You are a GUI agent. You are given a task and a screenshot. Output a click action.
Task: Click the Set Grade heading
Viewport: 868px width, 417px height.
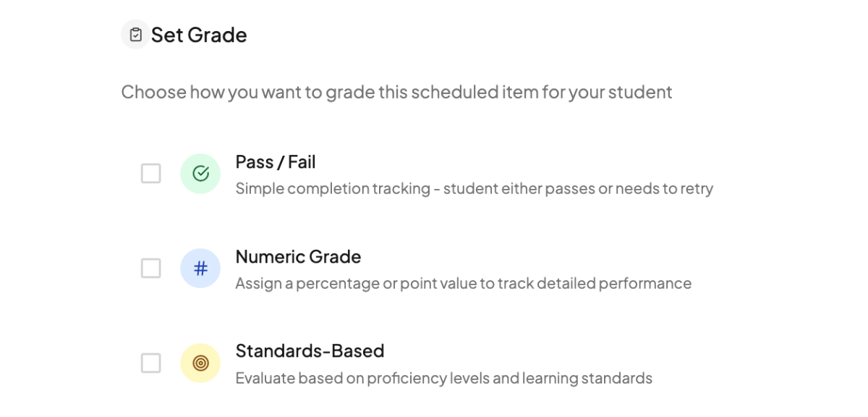(x=199, y=35)
